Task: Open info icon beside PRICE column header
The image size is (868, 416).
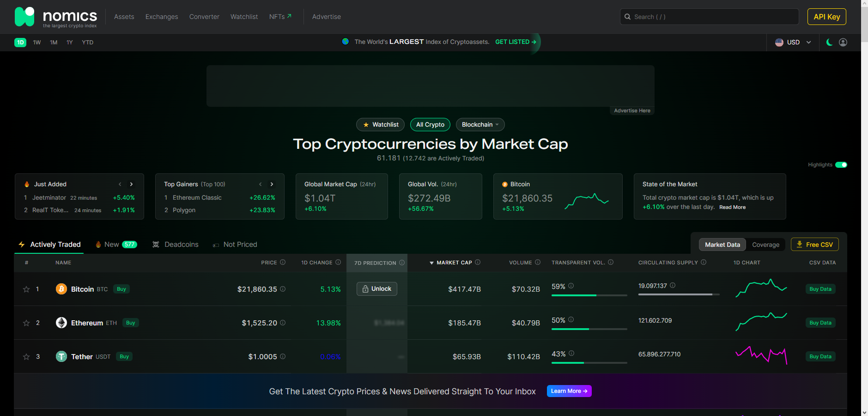Action: pos(283,262)
